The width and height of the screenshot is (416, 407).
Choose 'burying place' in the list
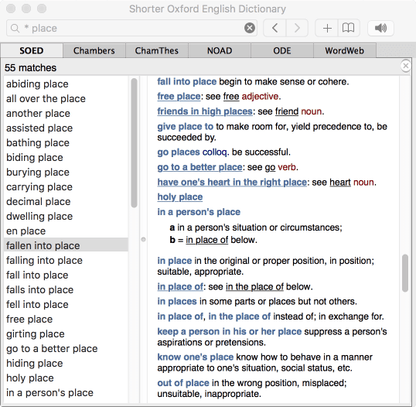tap(66, 172)
